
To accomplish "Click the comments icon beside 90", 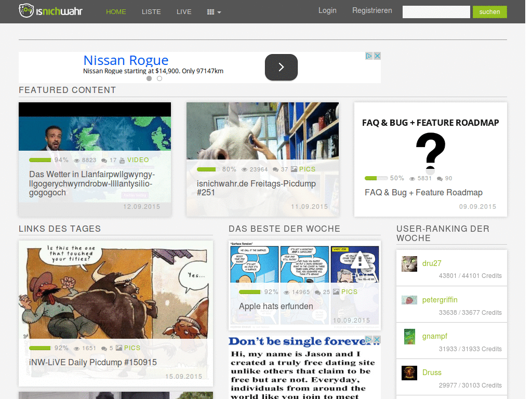I will click(x=440, y=179).
